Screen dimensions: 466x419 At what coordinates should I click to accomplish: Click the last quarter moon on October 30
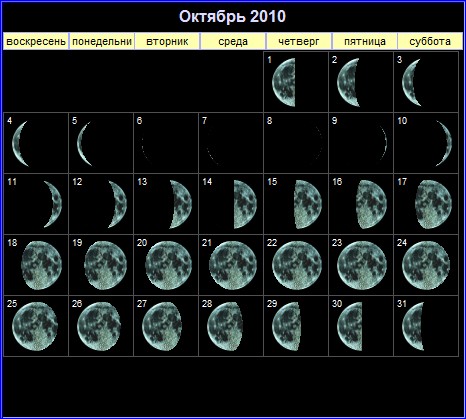pyautogui.click(x=349, y=326)
